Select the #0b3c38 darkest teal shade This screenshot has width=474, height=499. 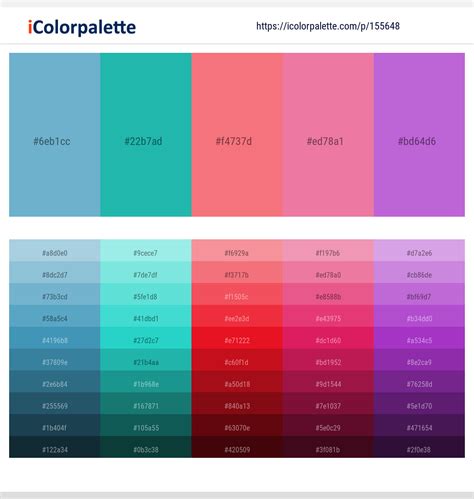146,447
